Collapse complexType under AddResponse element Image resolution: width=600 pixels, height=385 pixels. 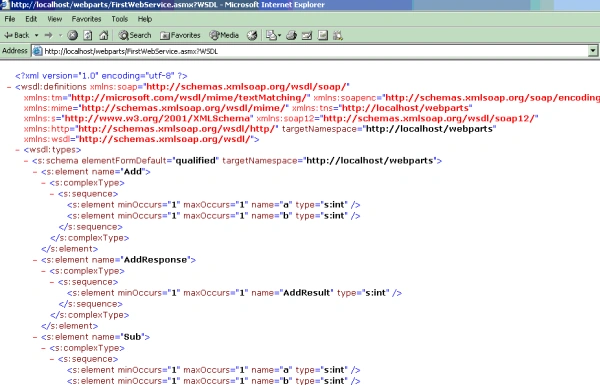coord(43,271)
